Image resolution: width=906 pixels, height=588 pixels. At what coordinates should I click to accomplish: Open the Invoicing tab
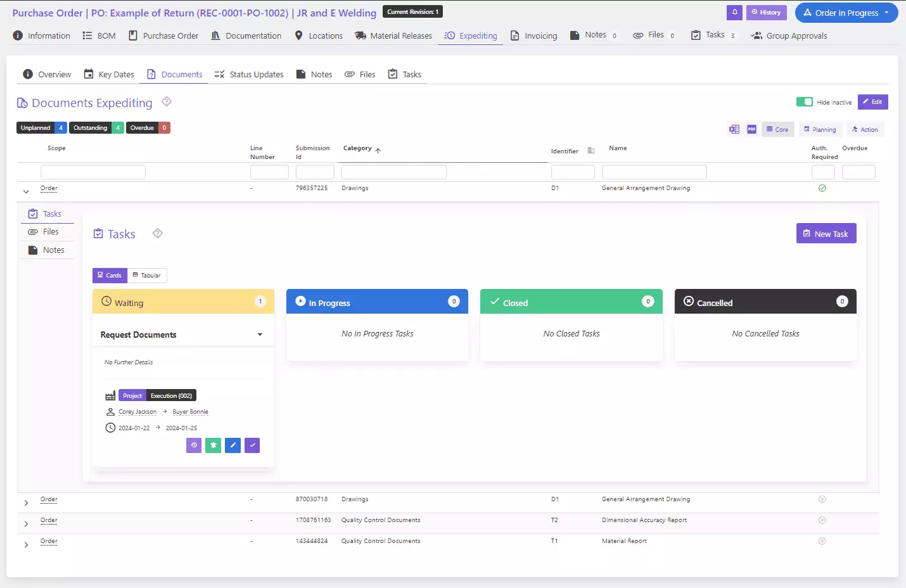533,35
